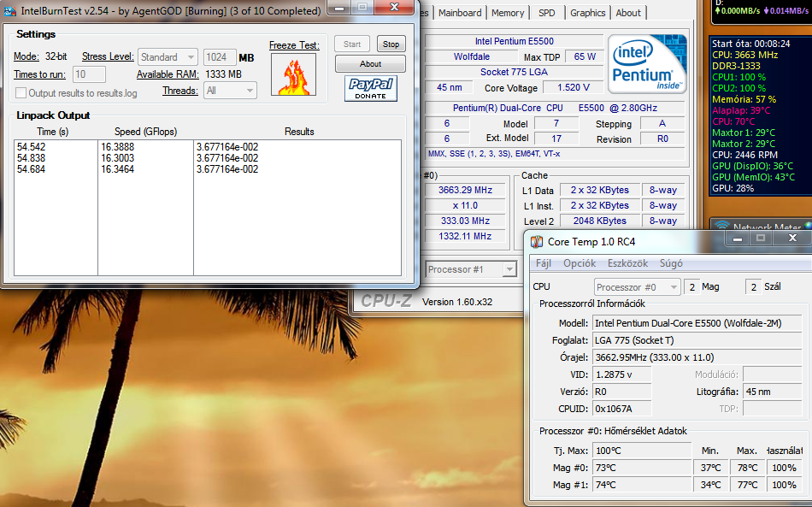Click the VID 1.2875 v field
This screenshot has width=812, height=507.
pos(621,374)
